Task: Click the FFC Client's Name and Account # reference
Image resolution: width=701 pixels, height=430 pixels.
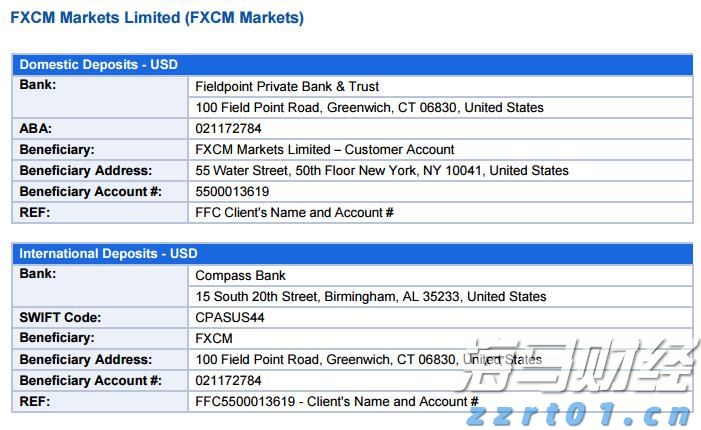Action: pyautogui.click(x=294, y=213)
